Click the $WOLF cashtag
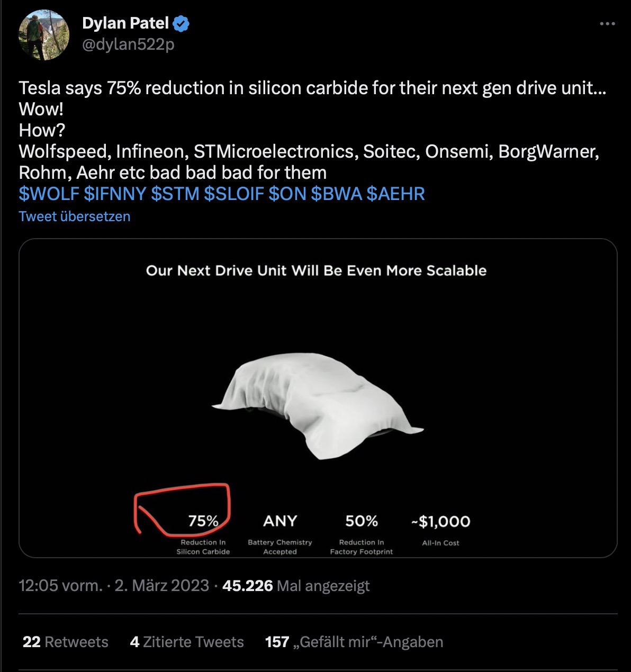The height and width of the screenshot is (672, 631). coord(49,194)
